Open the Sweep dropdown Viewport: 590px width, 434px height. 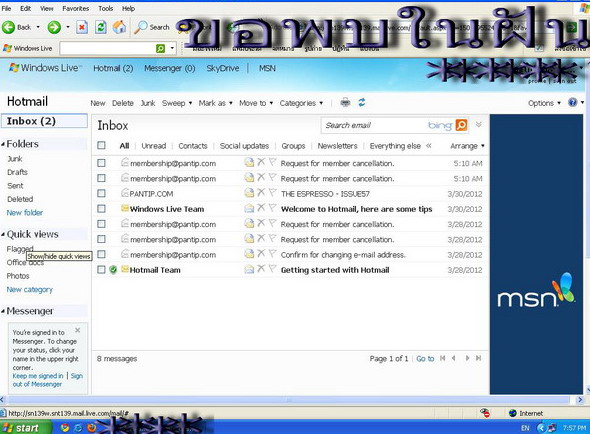point(177,103)
